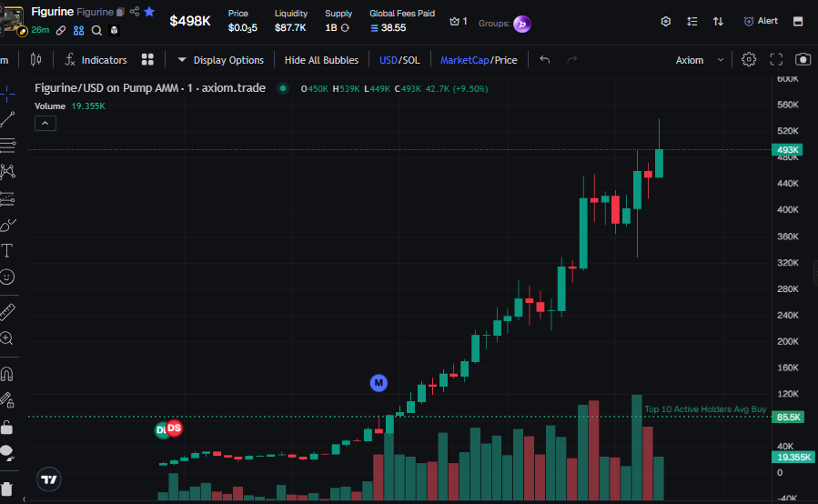Copy the Figurine token address
Viewport: 818px width, 504px height.
[x=120, y=12]
